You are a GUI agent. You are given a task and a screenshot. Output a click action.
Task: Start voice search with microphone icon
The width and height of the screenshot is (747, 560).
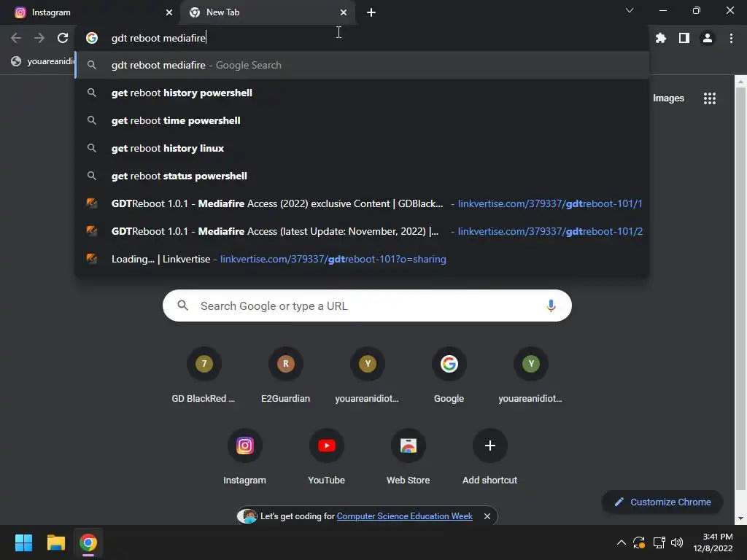[x=551, y=306]
